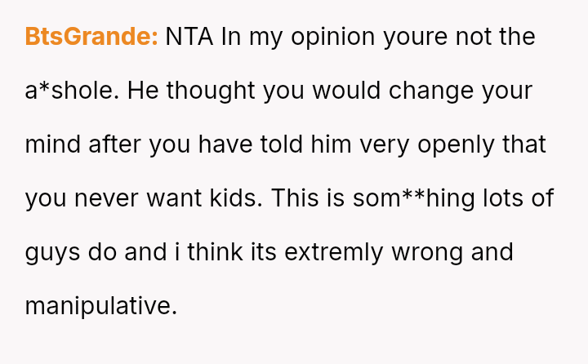The image size is (588, 364).
Task: Click the word change in second line
Action: pyautogui.click(x=431, y=91)
